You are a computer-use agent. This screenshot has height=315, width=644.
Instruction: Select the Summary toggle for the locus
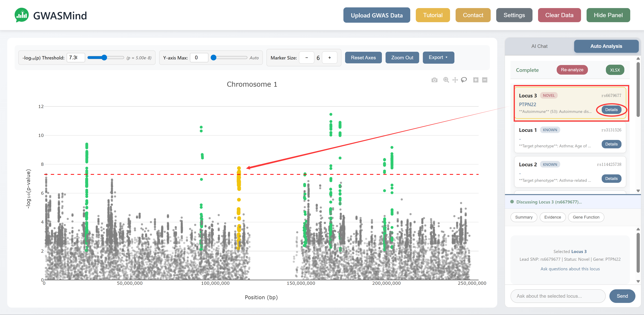524,217
